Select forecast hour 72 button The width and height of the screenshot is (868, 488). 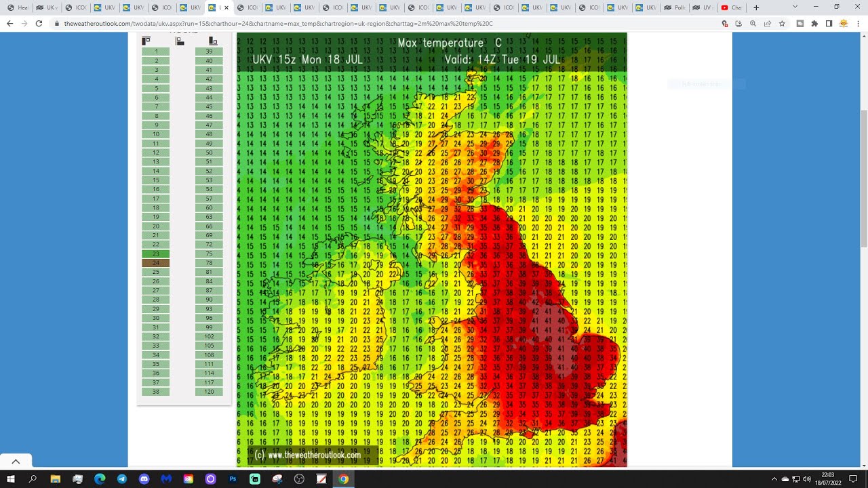209,245
